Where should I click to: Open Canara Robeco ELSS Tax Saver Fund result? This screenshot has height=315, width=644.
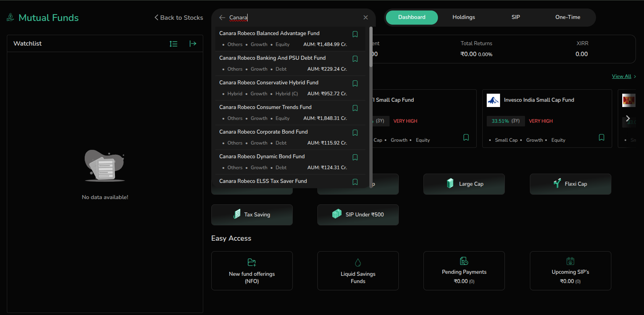290,181
